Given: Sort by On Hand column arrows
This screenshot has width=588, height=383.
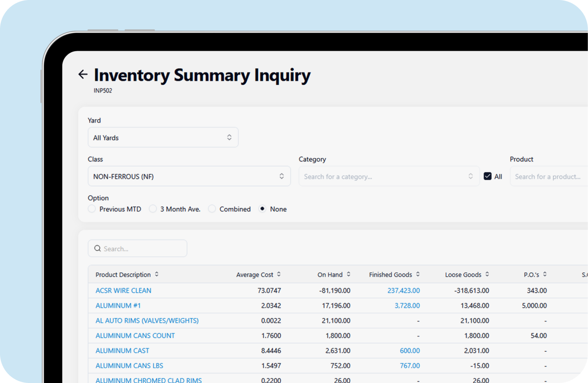Looking at the screenshot, I should pos(348,274).
